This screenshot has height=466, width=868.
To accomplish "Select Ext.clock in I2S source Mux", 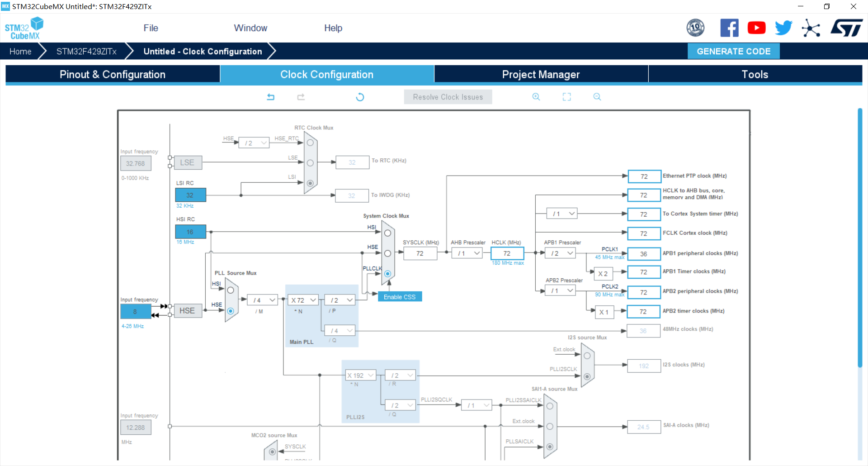I will (587, 356).
